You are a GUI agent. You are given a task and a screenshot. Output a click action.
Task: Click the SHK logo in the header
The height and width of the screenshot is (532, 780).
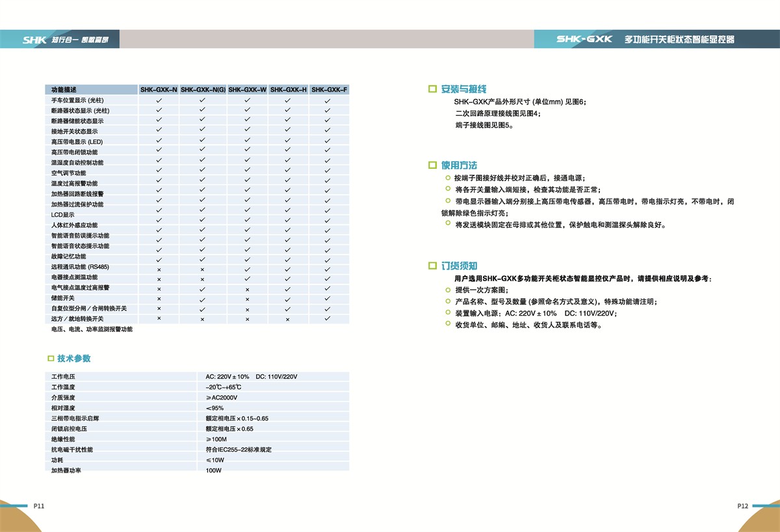pos(34,40)
